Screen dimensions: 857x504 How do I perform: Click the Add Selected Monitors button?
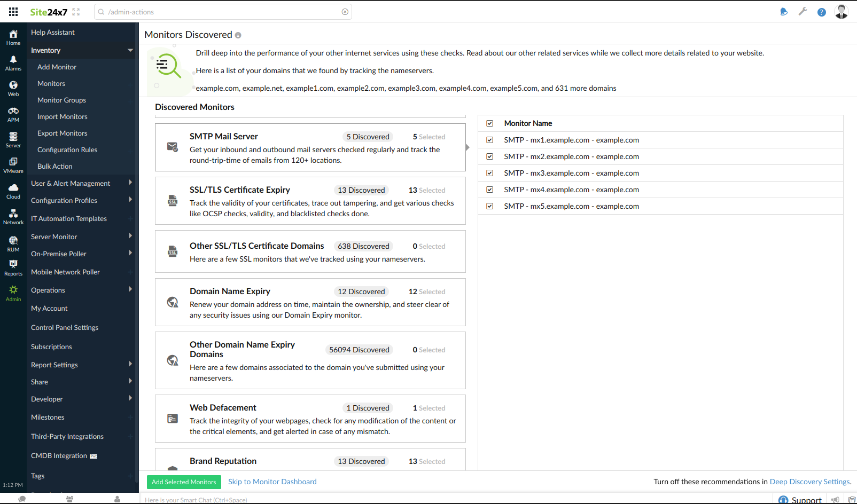pos(184,482)
